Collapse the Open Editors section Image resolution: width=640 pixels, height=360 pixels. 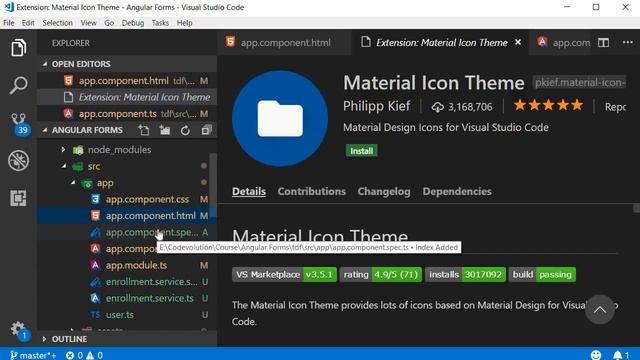[x=127, y=64]
